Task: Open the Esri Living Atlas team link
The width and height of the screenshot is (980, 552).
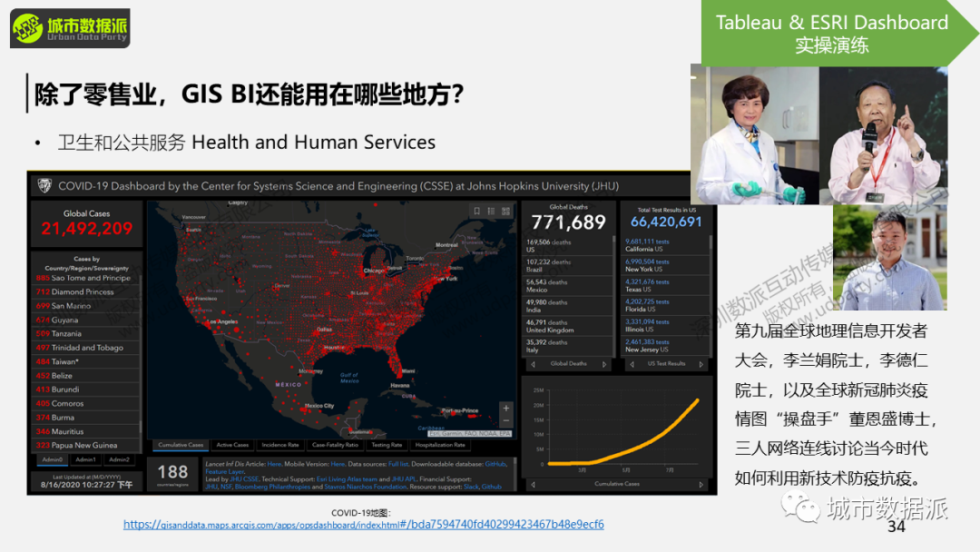Action: 347,478
